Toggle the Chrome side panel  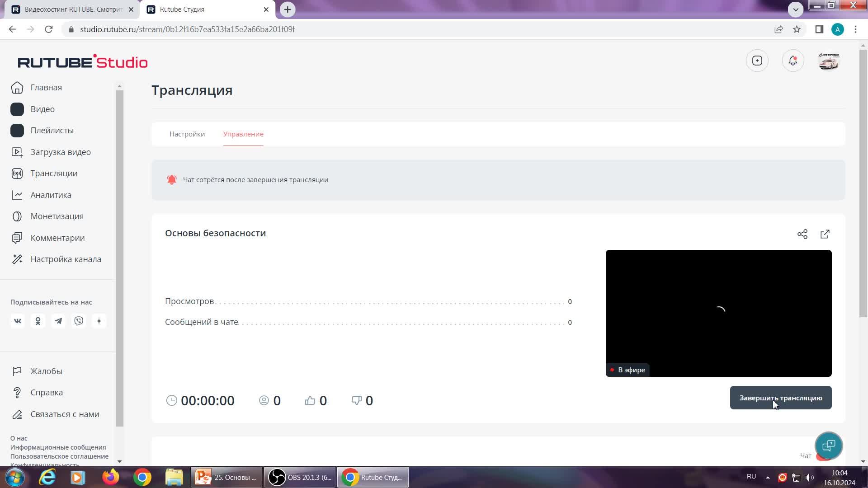click(819, 29)
